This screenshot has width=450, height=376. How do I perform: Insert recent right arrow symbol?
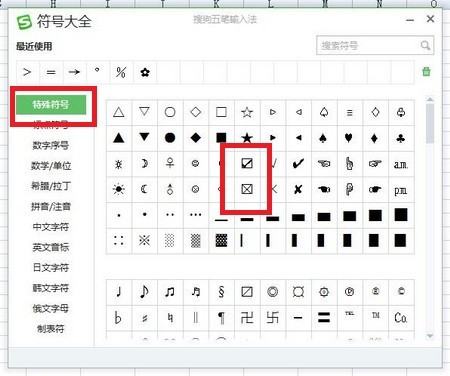(74, 72)
